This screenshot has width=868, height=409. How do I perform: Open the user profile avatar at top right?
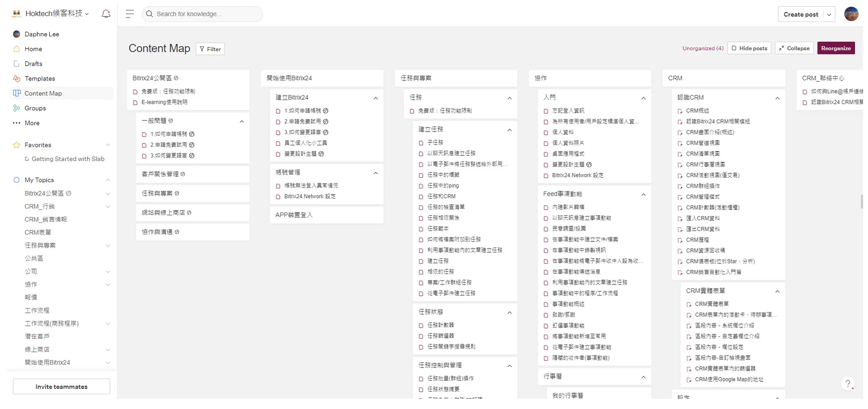[x=851, y=14]
